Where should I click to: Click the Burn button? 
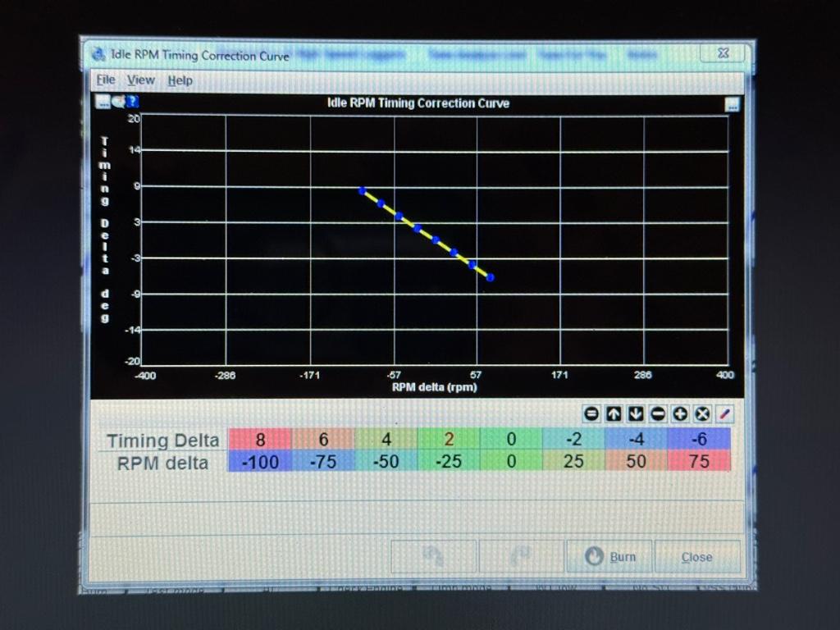(x=609, y=556)
